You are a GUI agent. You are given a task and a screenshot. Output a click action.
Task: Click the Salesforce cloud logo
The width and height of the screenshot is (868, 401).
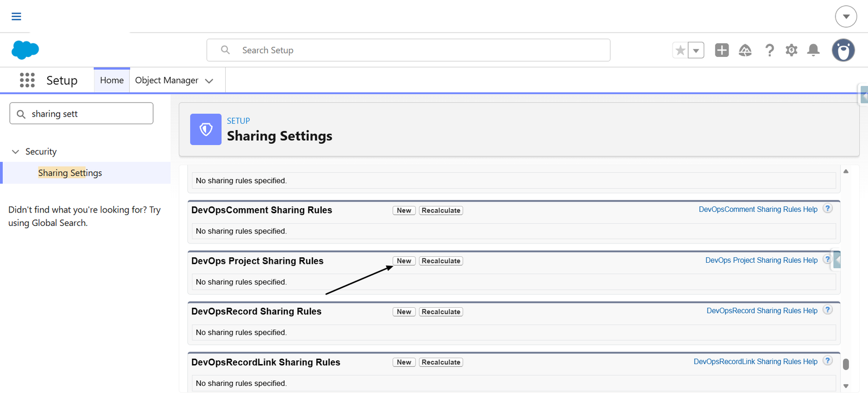coord(25,50)
